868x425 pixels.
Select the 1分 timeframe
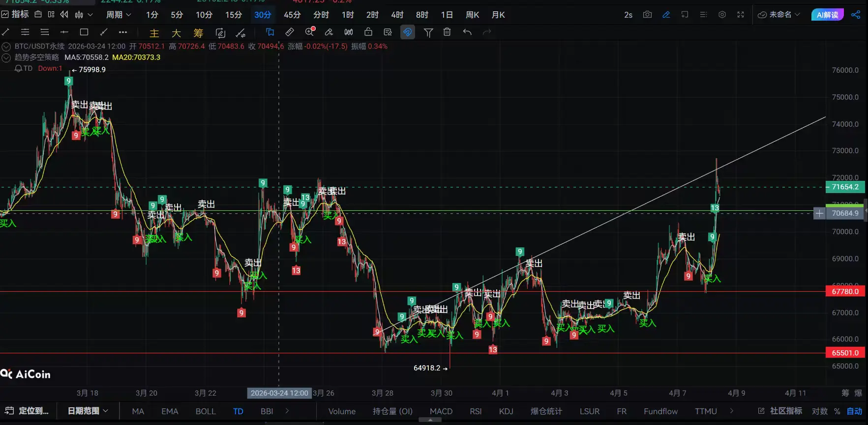tap(152, 15)
